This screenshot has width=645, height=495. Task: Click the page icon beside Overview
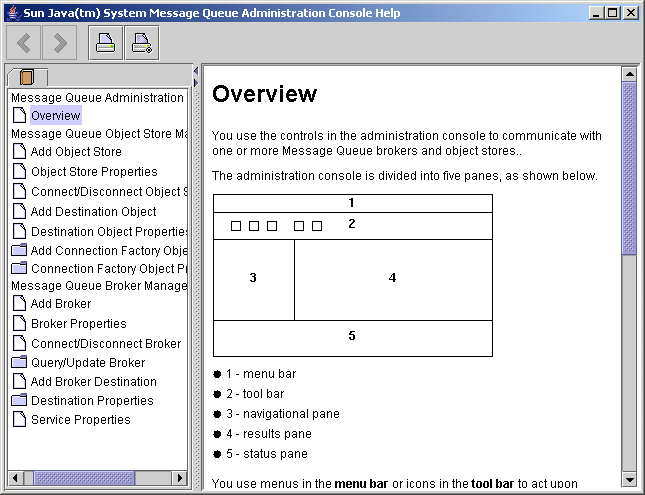click(19, 116)
